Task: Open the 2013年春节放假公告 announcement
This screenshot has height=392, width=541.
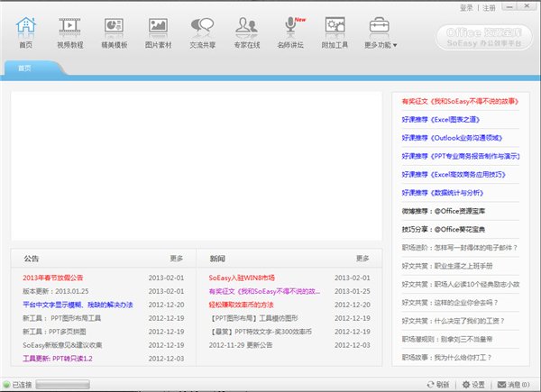Action: 52,278
